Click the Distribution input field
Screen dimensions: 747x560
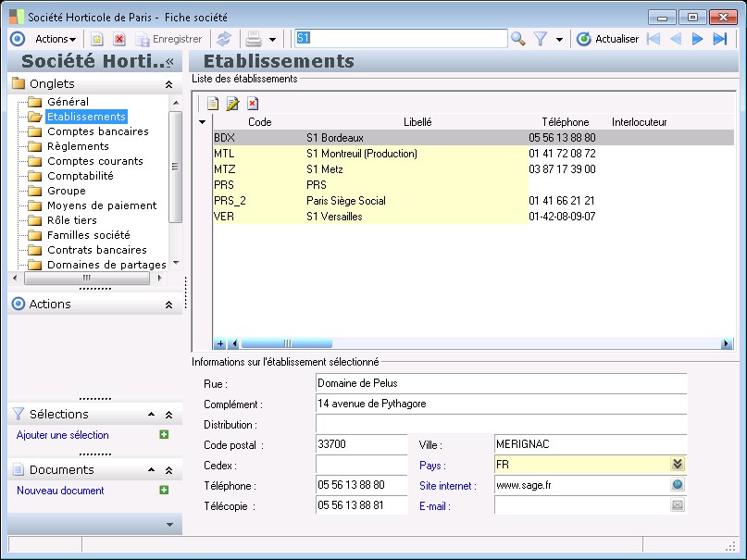(501, 424)
